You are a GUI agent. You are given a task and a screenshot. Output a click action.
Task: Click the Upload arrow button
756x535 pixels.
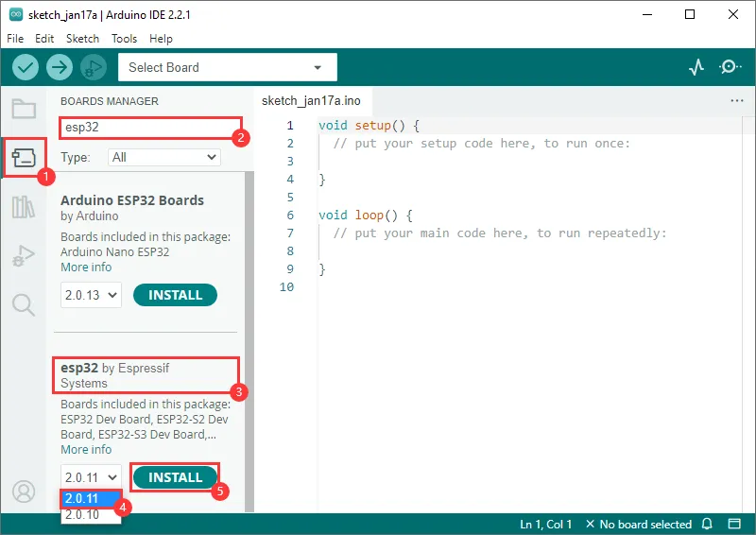(x=60, y=67)
